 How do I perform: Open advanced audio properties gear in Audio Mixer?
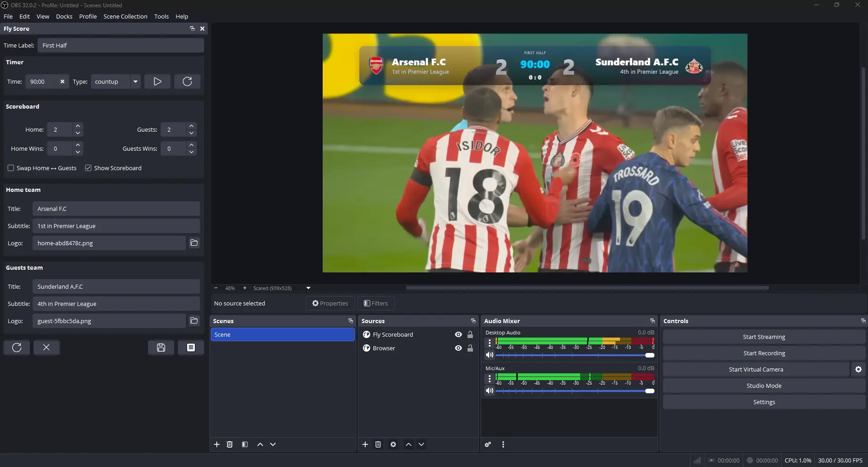click(487, 444)
